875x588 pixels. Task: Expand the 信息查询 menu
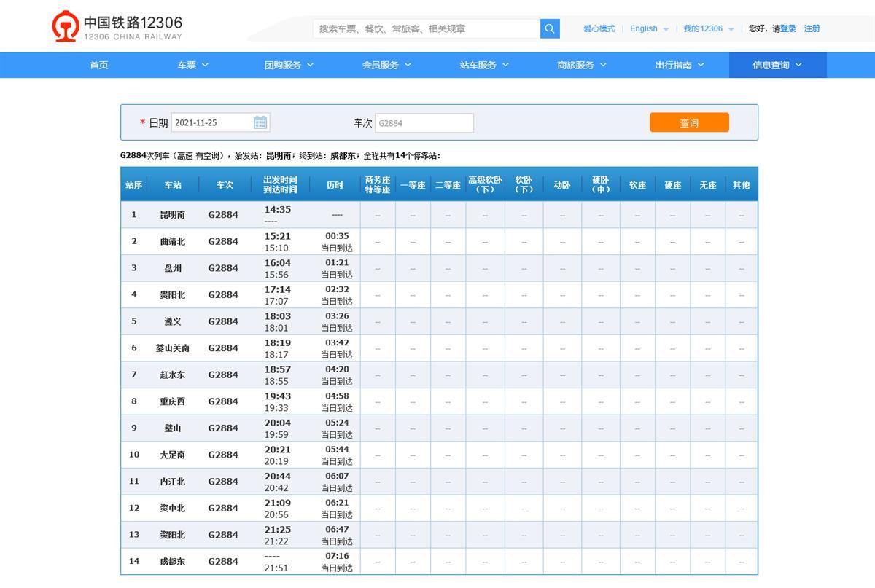tap(777, 65)
